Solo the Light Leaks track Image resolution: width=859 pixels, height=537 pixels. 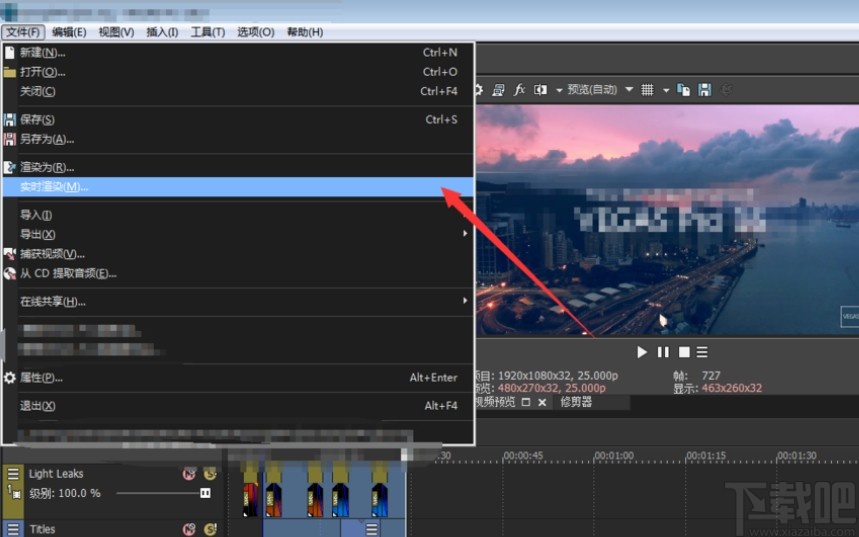210,474
